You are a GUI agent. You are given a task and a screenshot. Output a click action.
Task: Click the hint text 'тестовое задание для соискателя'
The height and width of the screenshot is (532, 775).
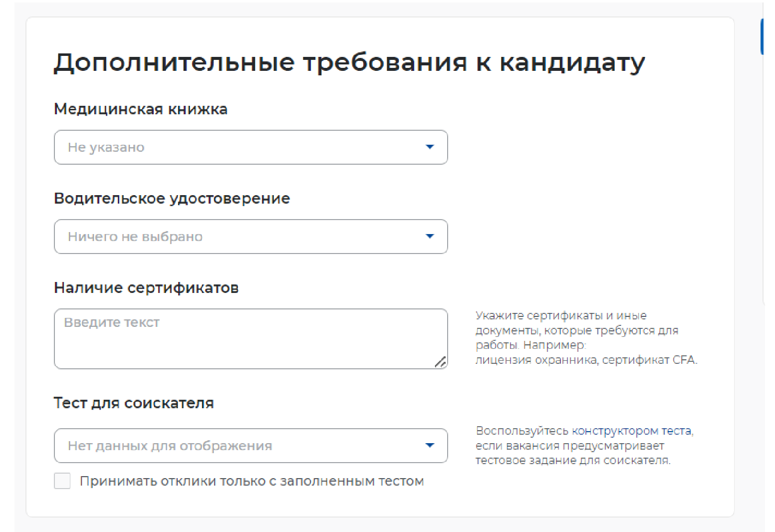[x=572, y=460]
